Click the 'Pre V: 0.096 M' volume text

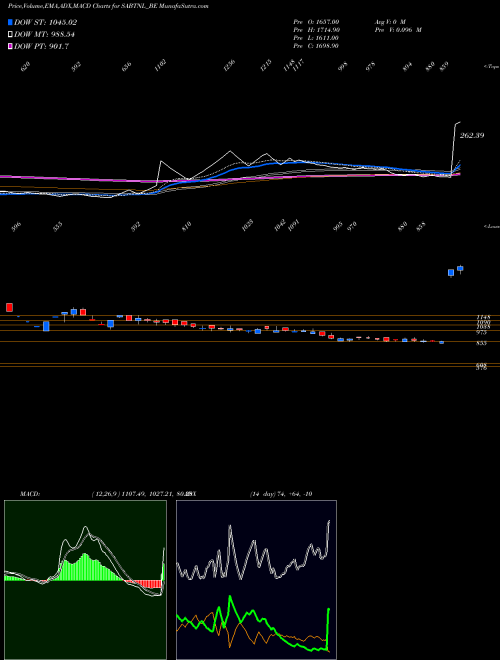(x=398, y=30)
